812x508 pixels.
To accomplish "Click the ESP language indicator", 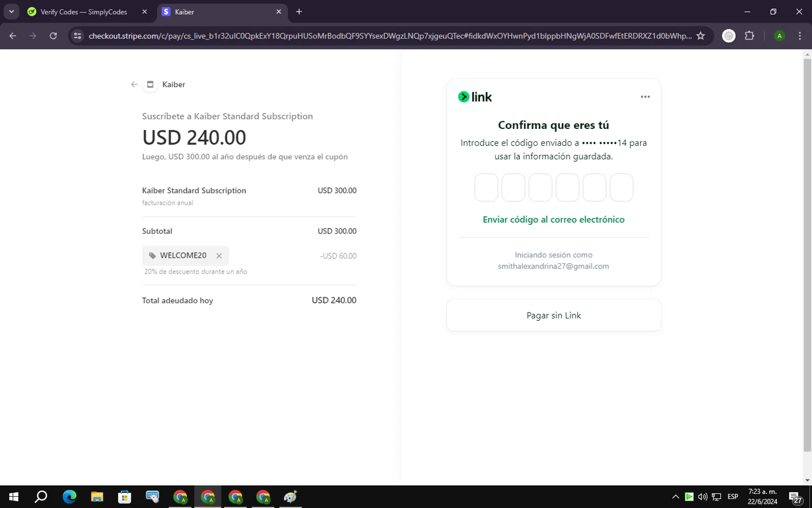I will (x=733, y=497).
